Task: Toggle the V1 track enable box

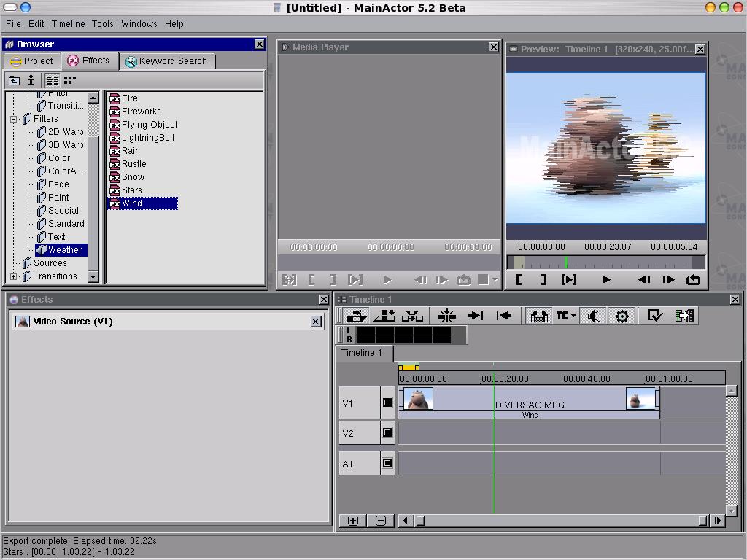Action: click(387, 402)
